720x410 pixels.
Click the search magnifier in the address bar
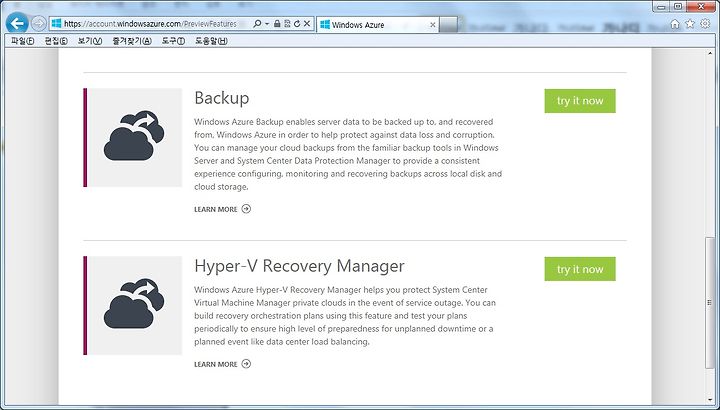pos(257,24)
